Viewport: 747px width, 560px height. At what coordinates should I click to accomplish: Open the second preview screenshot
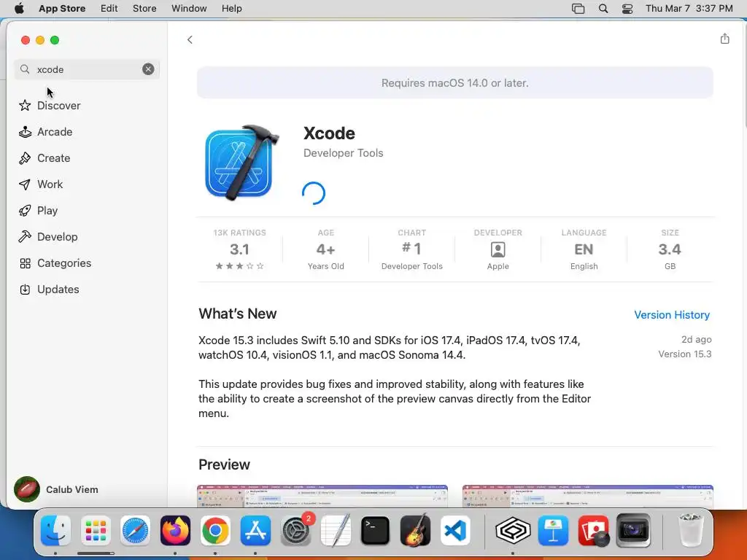pyautogui.click(x=587, y=496)
